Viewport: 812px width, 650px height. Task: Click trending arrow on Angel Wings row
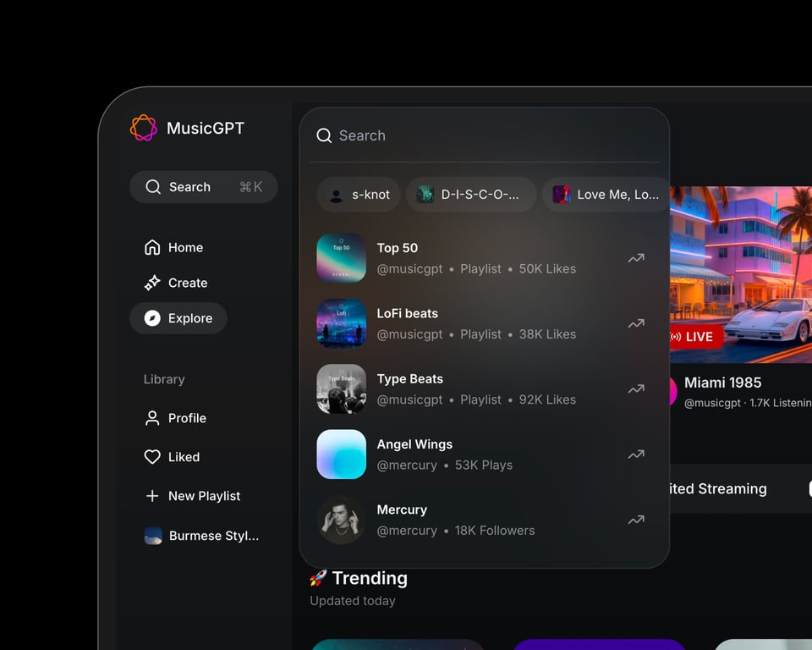pyautogui.click(x=636, y=454)
